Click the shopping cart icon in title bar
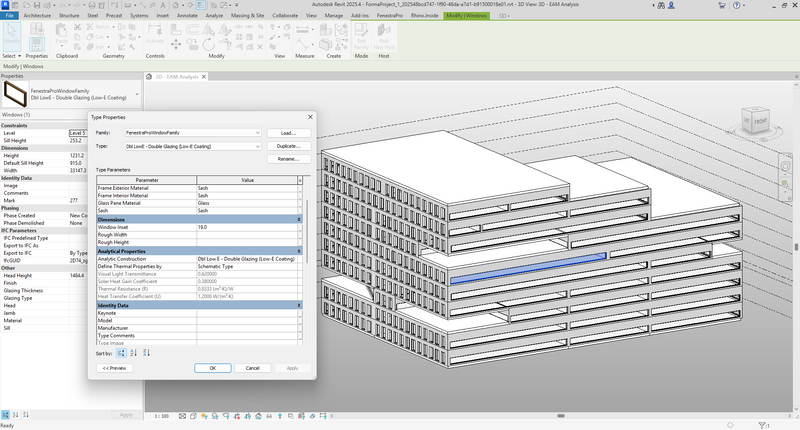This screenshot has height=430, width=800. 721,5
